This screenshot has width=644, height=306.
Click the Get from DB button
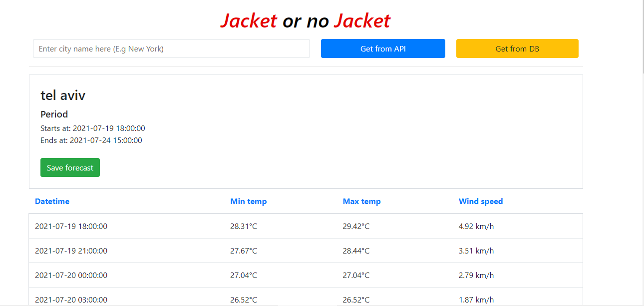517,48
